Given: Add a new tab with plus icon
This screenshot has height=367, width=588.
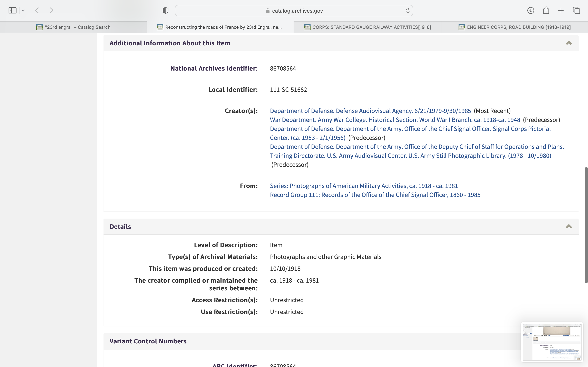Looking at the screenshot, I should (x=561, y=10).
